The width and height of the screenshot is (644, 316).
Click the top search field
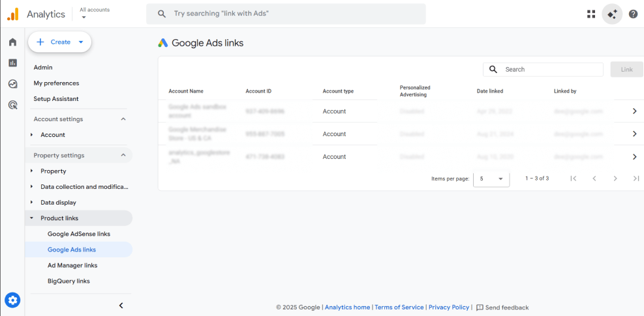point(286,14)
